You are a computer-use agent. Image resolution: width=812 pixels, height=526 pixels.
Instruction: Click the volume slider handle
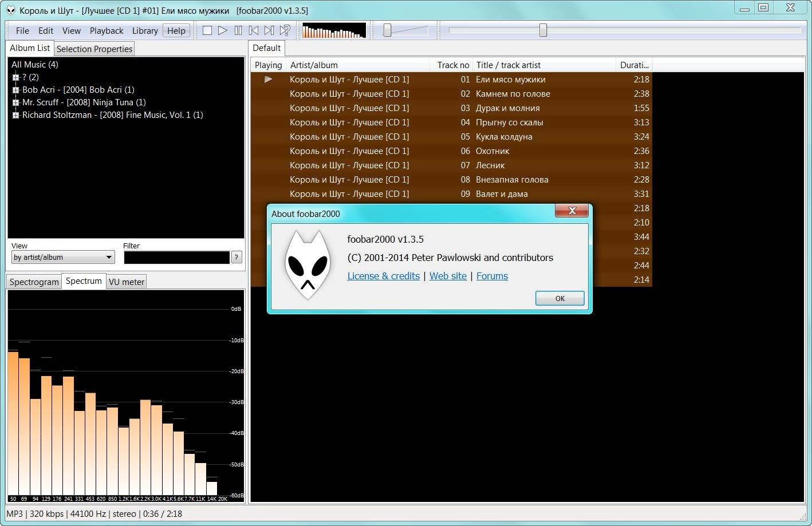pos(388,30)
